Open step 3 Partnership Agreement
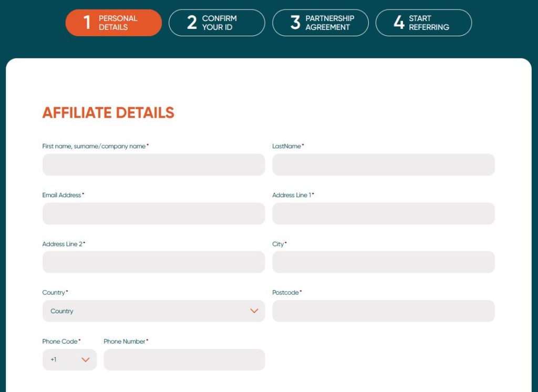This screenshot has width=538, height=392. [x=320, y=23]
